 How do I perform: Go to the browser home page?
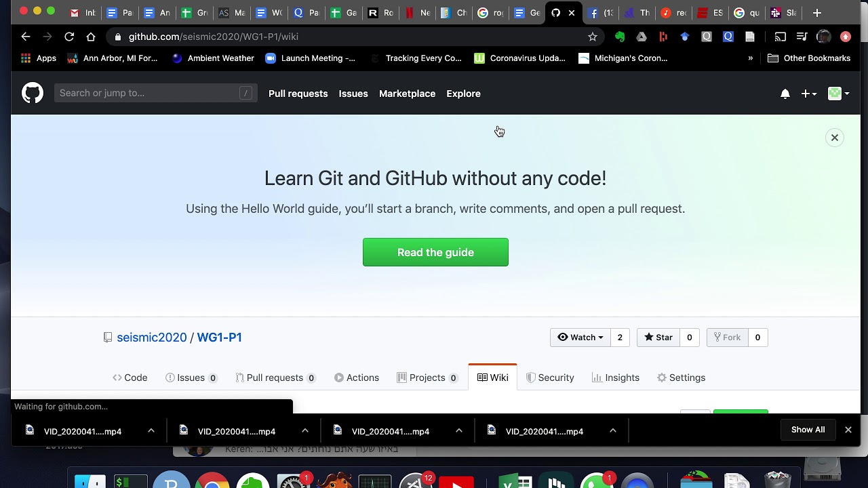click(x=91, y=37)
